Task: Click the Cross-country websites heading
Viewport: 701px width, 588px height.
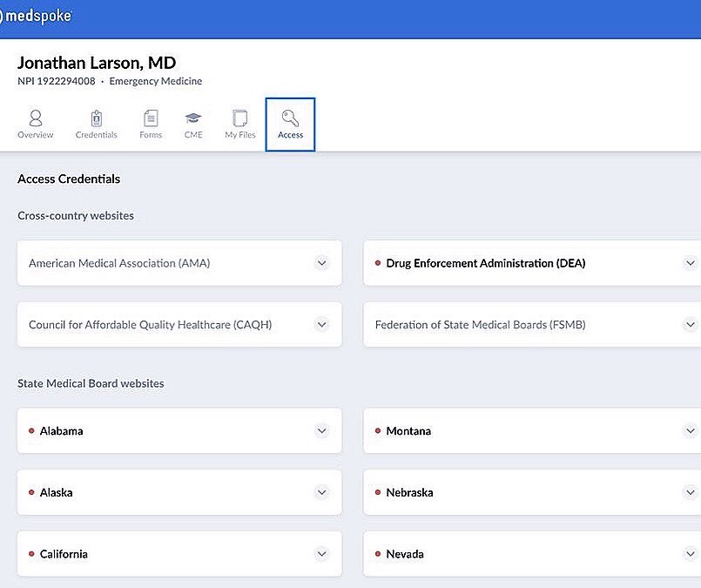Action: click(x=76, y=215)
